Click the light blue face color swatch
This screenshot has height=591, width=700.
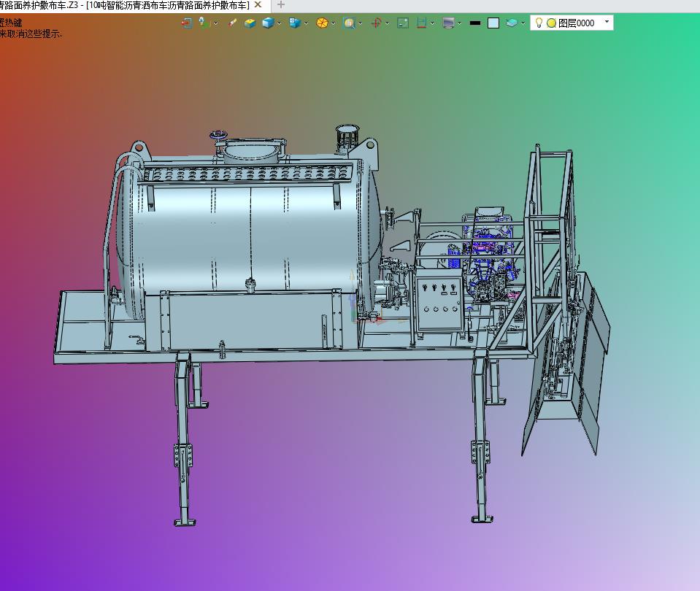click(493, 23)
